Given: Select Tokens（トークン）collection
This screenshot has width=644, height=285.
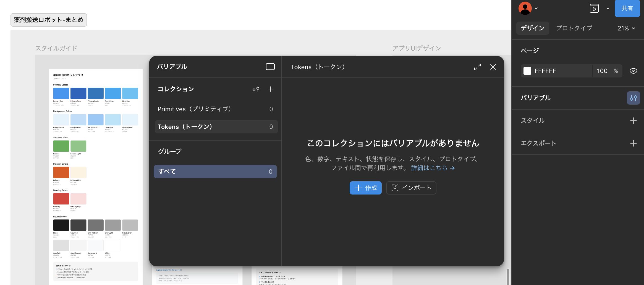Looking at the screenshot, I should tap(216, 127).
